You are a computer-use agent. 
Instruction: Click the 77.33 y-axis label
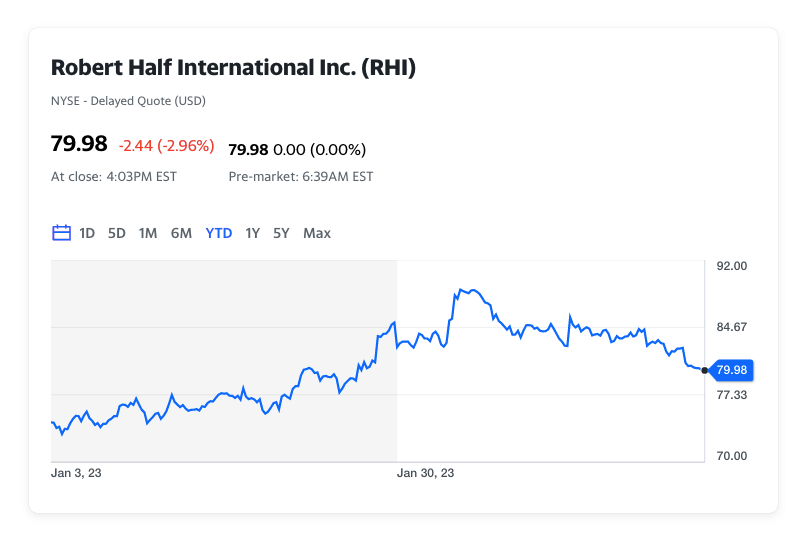coord(732,395)
